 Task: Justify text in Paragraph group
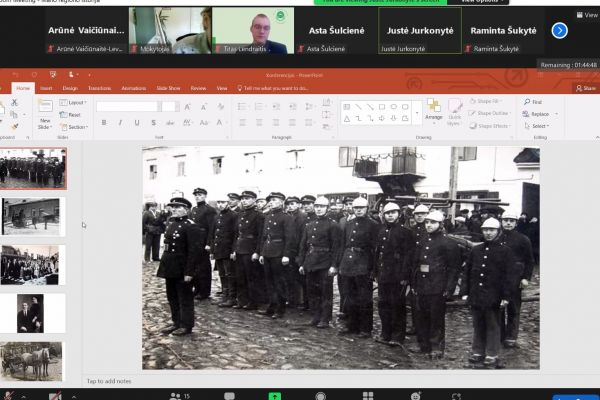click(x=292, y=122)
